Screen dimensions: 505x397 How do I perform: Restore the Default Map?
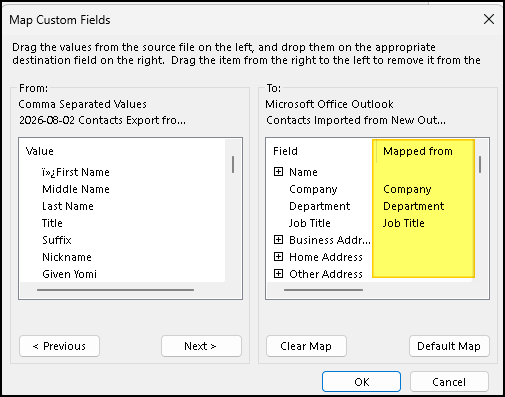(x=449, y=346)
